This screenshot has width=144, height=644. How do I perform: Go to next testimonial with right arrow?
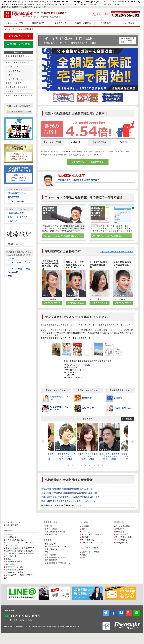[x=132, y=441]
